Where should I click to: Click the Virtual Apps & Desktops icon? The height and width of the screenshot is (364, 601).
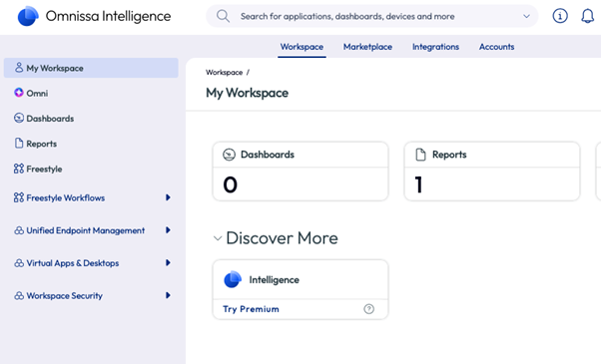pyautogui.click(x=19, y=263)
